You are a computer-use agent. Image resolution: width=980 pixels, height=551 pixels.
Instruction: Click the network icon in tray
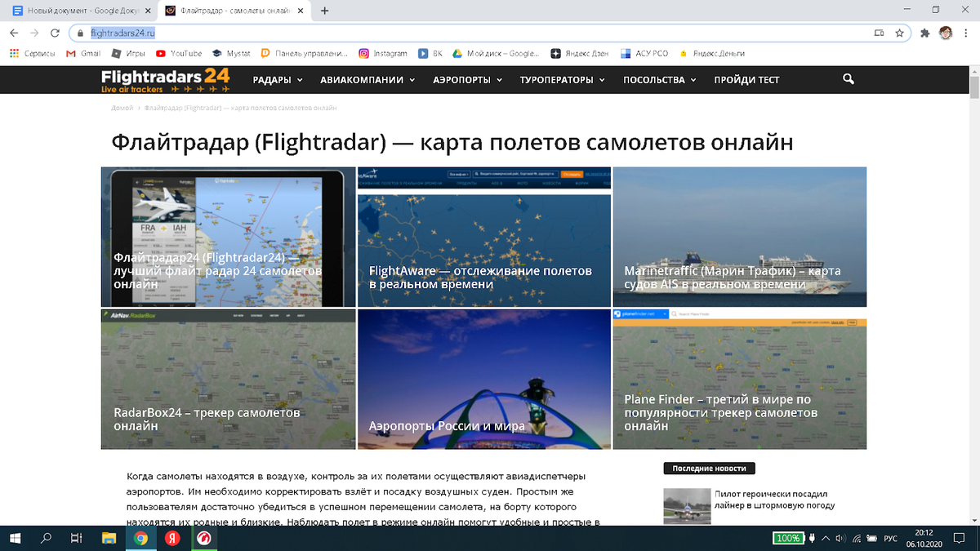point(856,538)
